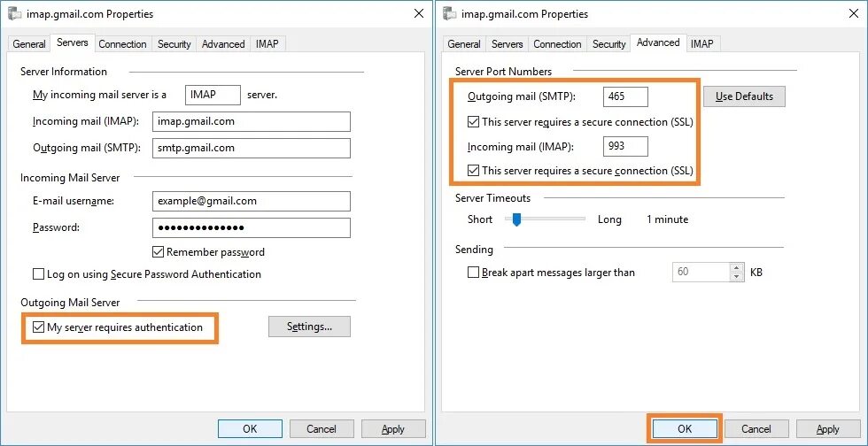This screenshot has width=868, height=446.
Task: Enable Log on using Secure Password Authentication
Action: coord(39,274)
